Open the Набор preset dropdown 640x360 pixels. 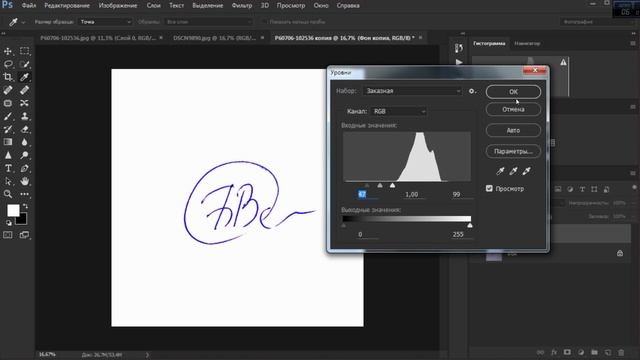(412, 91)
